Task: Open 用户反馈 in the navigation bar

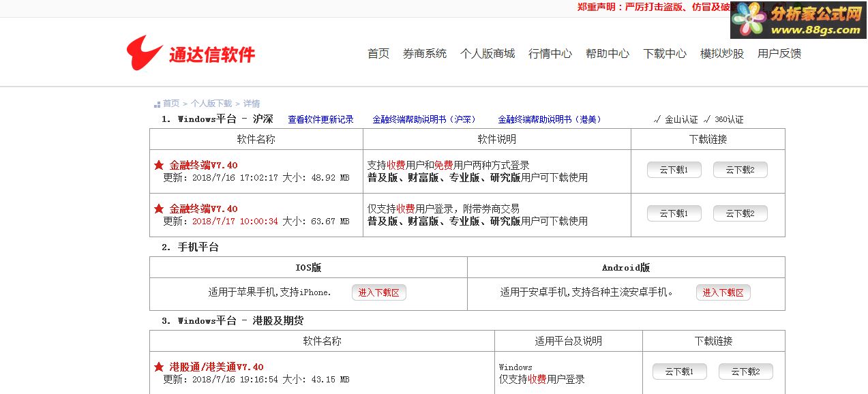Action: pos(779,53)
